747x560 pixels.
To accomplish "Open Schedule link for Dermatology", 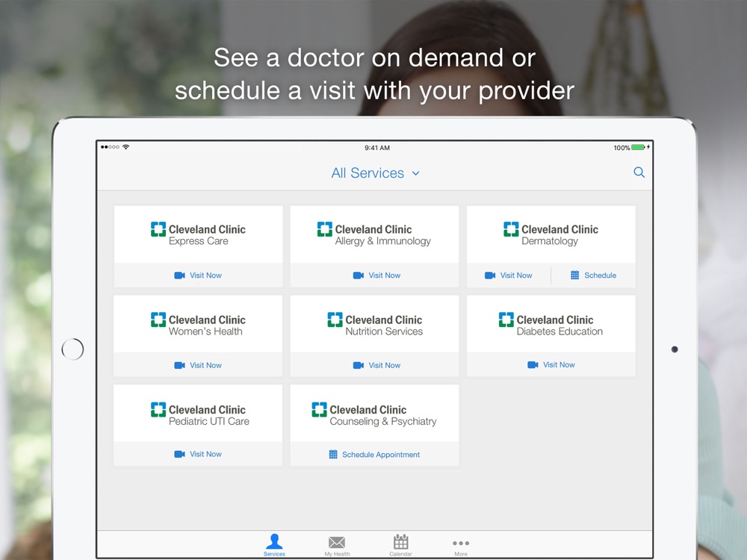I will click(x=601, y=276).
